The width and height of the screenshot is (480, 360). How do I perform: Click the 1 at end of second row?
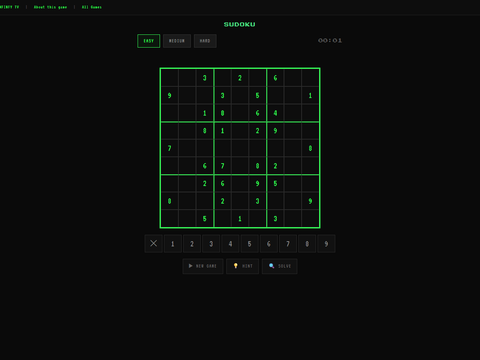pyautogui.click(x=310, y=96)
